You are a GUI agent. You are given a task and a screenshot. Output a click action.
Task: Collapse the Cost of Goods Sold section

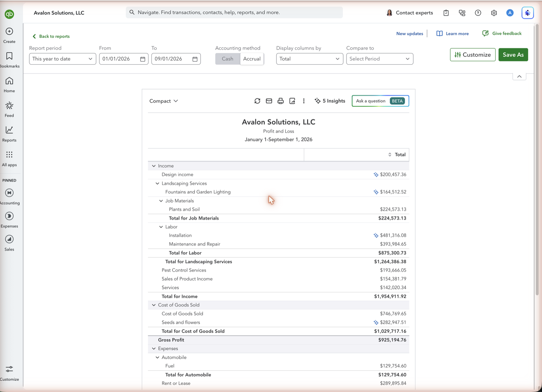(154, 305)
